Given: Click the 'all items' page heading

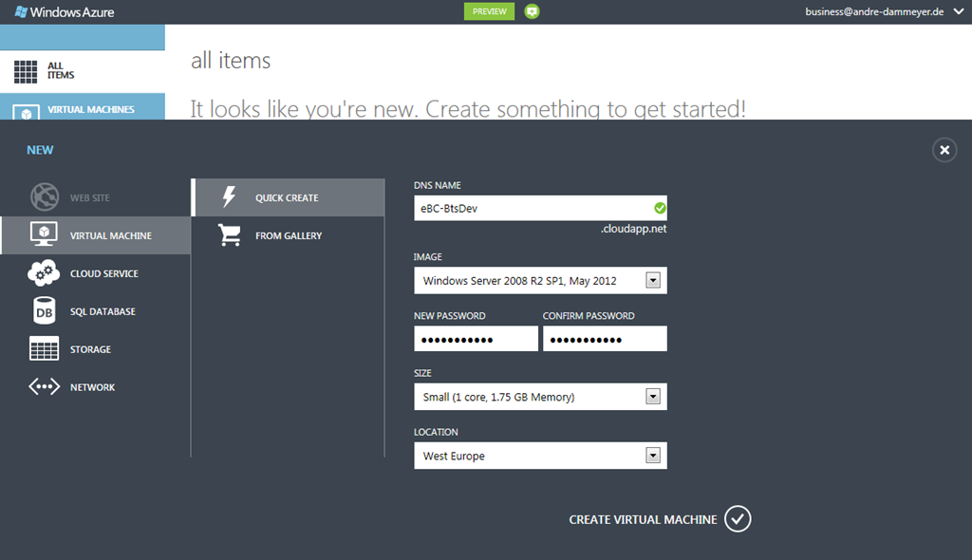Looking at the screenshot, I should coord(231,61).
